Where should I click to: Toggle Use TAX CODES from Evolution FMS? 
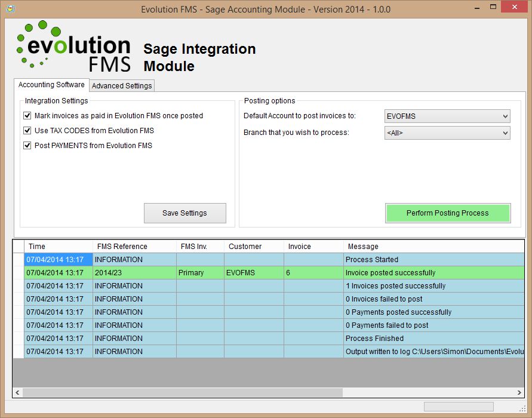click(x=27, y=131)
